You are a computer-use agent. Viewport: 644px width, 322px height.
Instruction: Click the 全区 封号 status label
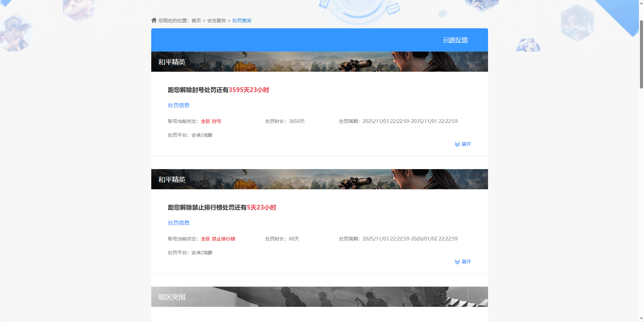click(211, 121)
